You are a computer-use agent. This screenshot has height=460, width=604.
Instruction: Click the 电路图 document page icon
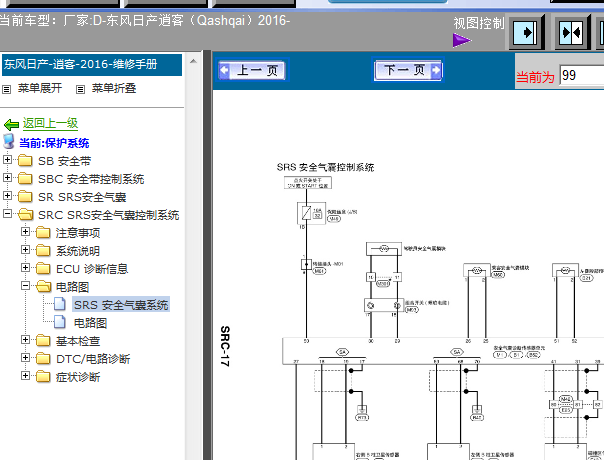coord(60,322)
